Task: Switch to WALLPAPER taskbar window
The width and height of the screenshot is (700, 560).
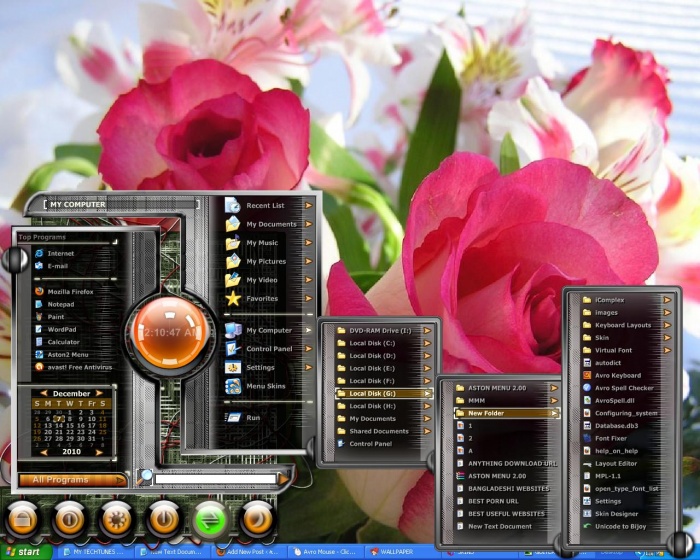Action: [x=402, y=552]
